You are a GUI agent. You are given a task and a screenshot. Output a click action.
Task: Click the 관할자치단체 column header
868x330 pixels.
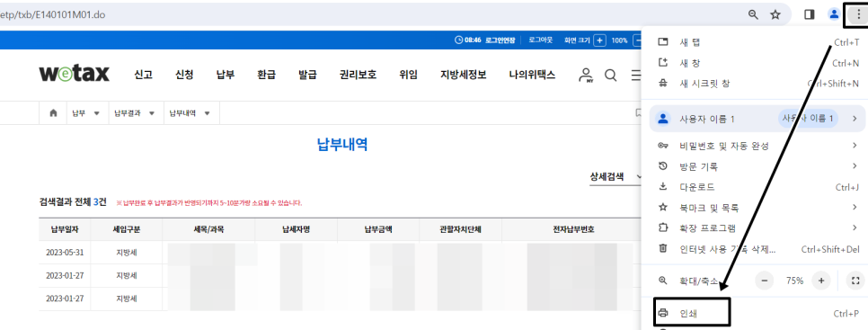[461, 229]
